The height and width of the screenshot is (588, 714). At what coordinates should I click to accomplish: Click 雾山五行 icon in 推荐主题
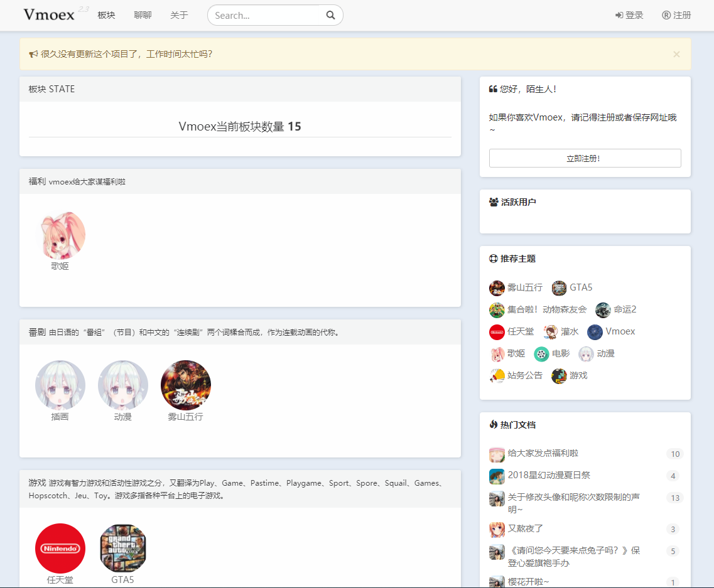point(497,288)
